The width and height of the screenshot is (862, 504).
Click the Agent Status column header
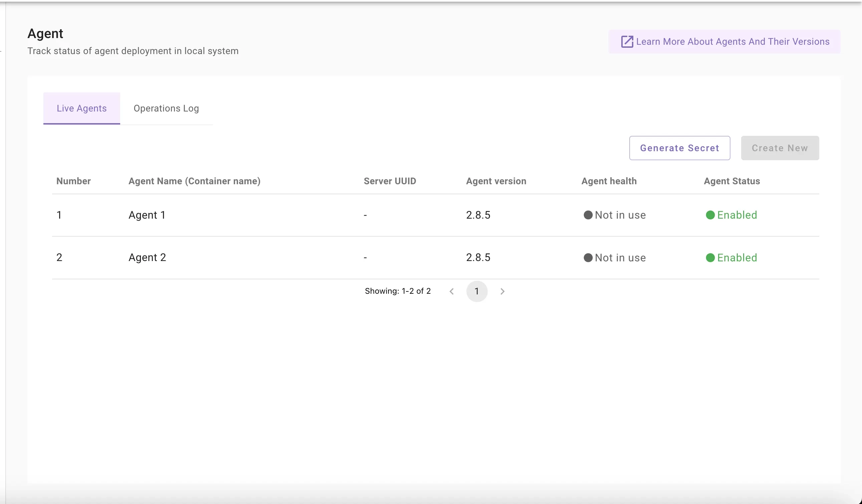tap(732, 181)
